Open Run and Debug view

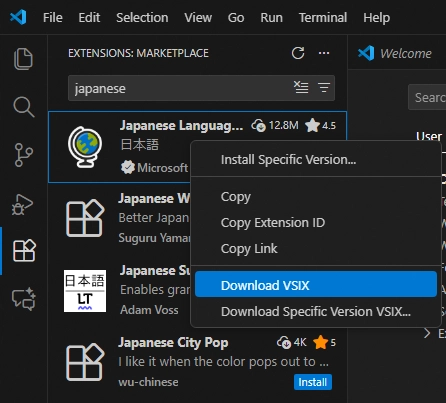[x=23, y=204]
